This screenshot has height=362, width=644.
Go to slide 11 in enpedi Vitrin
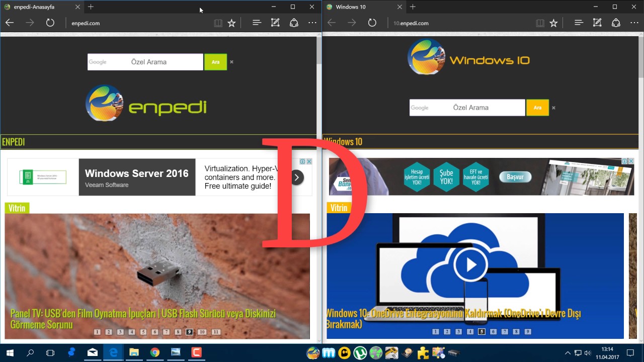(216, 332)
